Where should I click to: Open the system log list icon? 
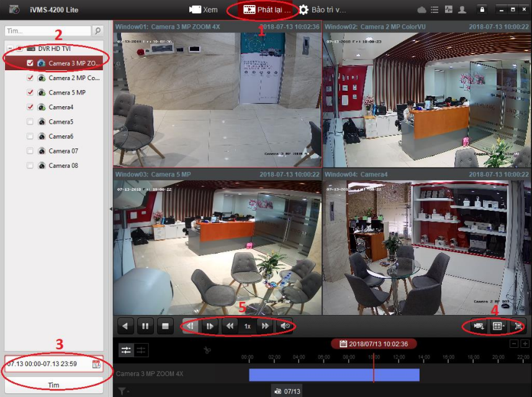click(435, 9)
